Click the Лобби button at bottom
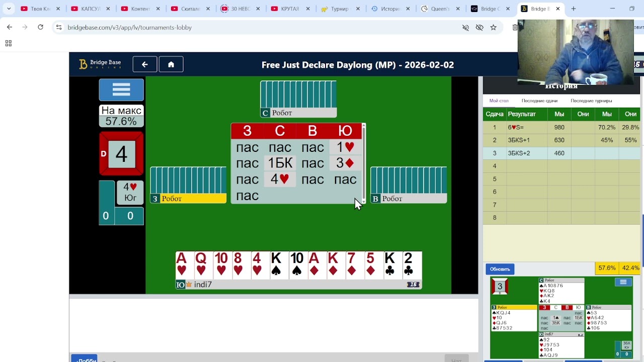This screenshot has width=644, height=362. tap(84, 359)
